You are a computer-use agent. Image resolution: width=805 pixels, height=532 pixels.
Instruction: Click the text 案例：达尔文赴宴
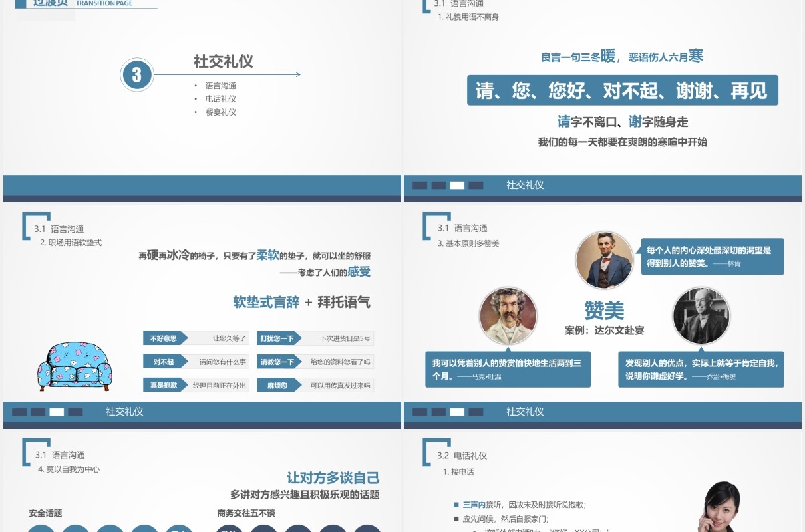(x=605, y=330)
